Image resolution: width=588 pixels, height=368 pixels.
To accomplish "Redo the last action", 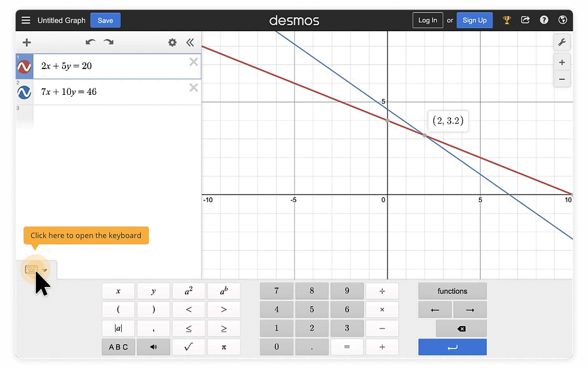I will click(109, 42).
